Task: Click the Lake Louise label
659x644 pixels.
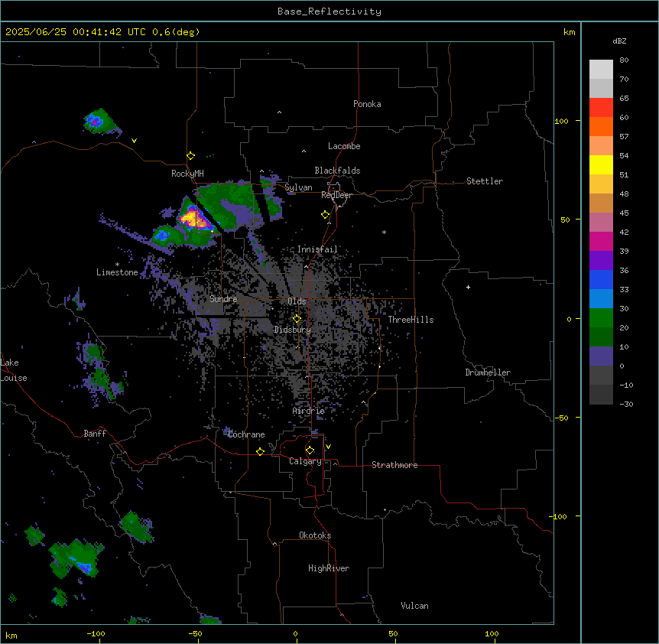Action: pyautogui.click(x=14, y=370)
